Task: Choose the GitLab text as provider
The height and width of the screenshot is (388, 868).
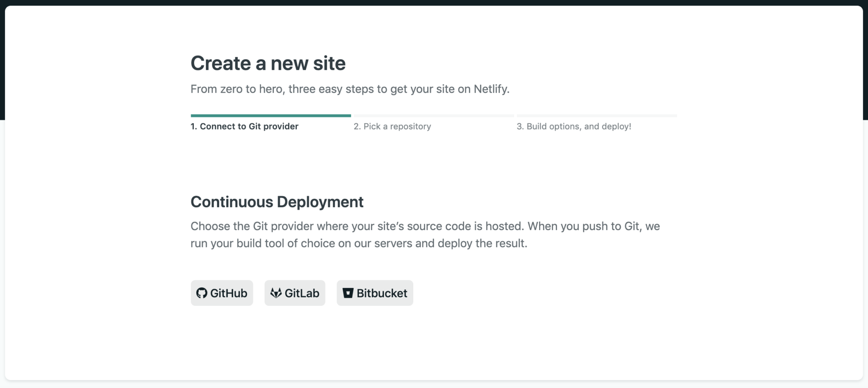Action: [x=302, y=293]
